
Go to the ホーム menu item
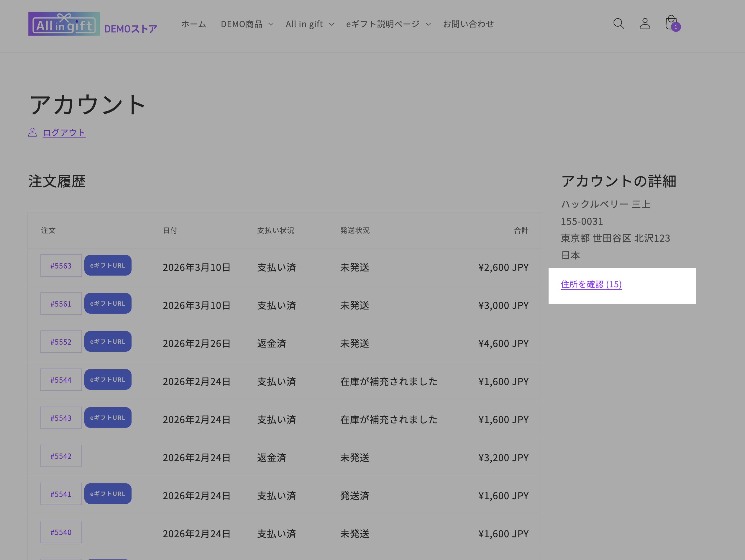194,24
